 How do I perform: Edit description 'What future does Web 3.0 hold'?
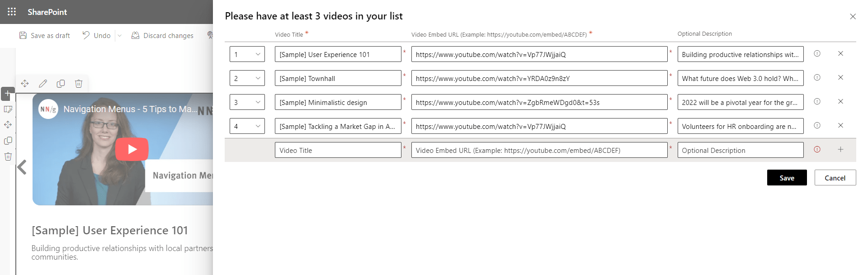tap(741, 78)
